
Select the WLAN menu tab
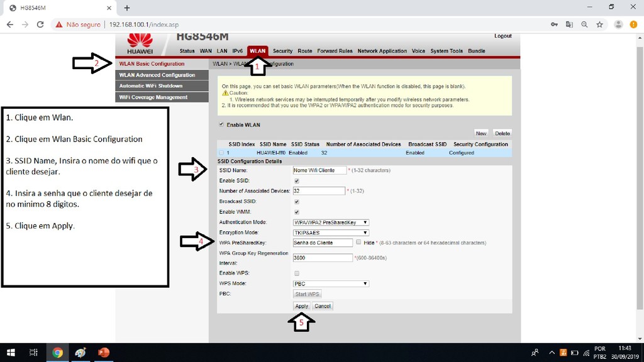[x=257, y=51]
